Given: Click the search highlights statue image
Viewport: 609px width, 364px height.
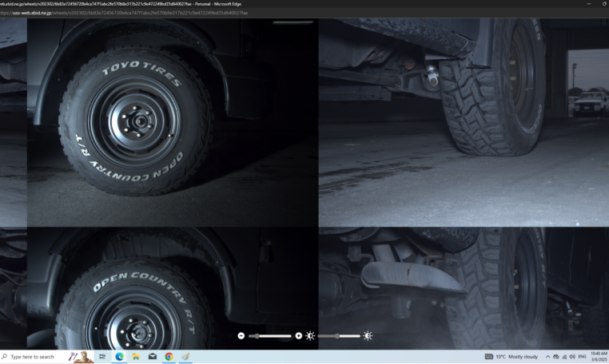Looking at the screenshot, I should pos(82,357).
